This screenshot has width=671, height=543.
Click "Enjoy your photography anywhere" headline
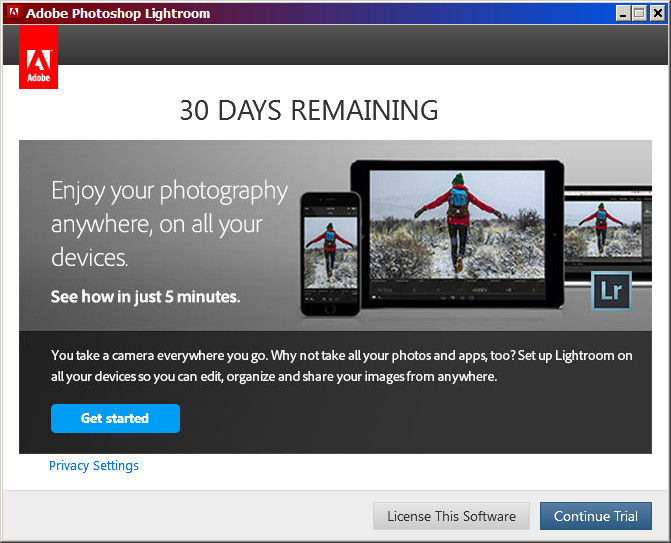pyautogui.click(x=169, y=223)
